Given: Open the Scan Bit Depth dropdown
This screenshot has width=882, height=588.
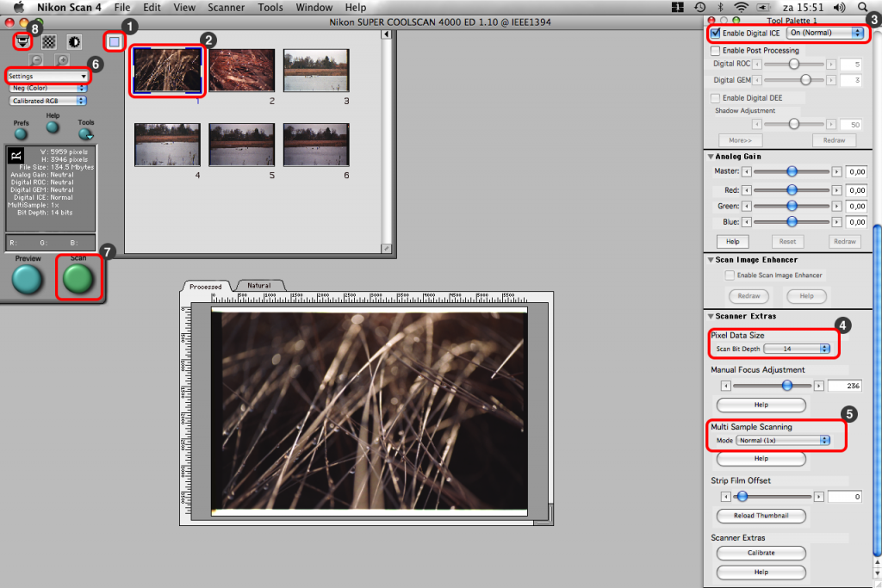Looking at the screenshot, I should click(x=797, y=349).
